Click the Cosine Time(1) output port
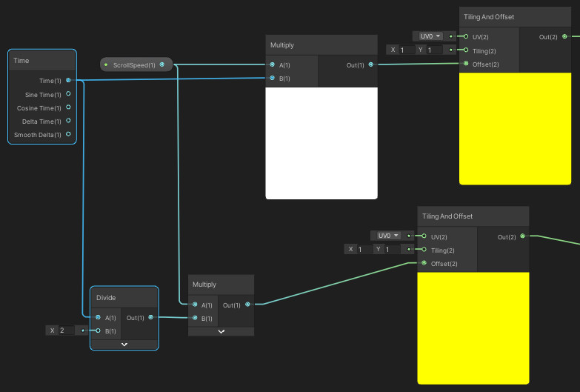The width and height of the screenshot is (580, 392). [x=68, y=107]
